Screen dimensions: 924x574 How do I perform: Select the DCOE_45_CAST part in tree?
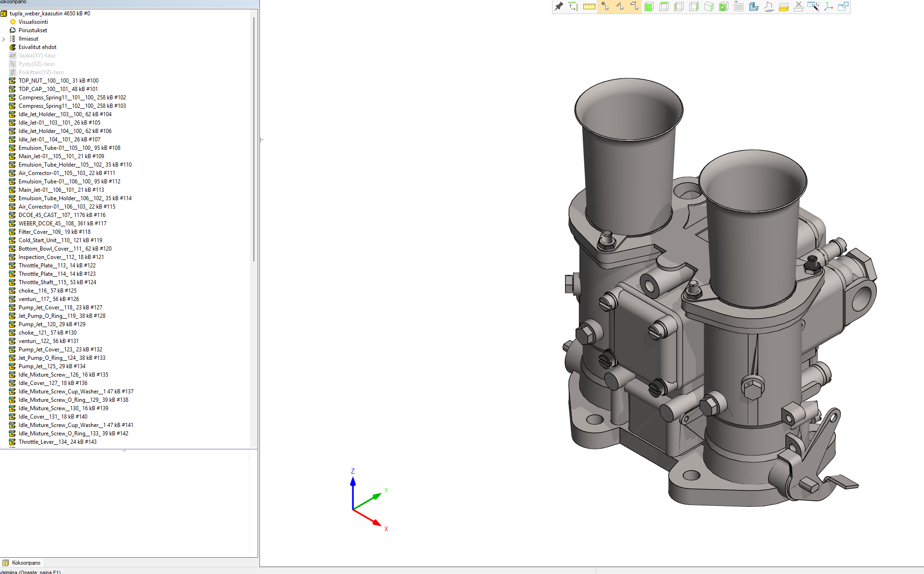(x=62, y=215)
